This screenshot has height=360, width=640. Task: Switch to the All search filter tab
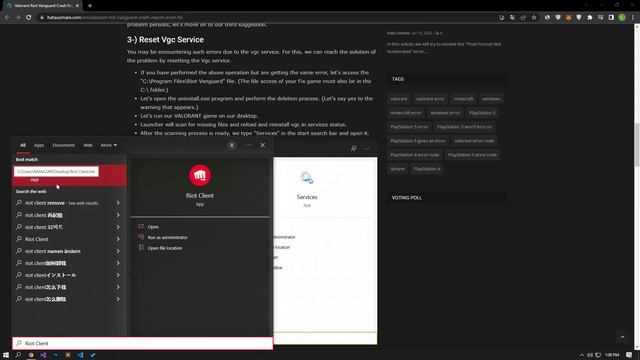23,145
